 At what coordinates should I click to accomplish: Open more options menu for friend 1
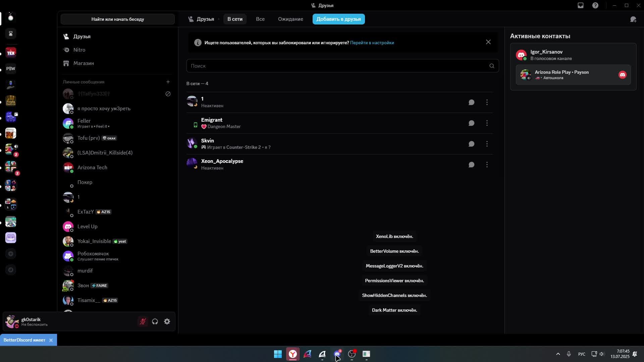[x=487, y=102]
